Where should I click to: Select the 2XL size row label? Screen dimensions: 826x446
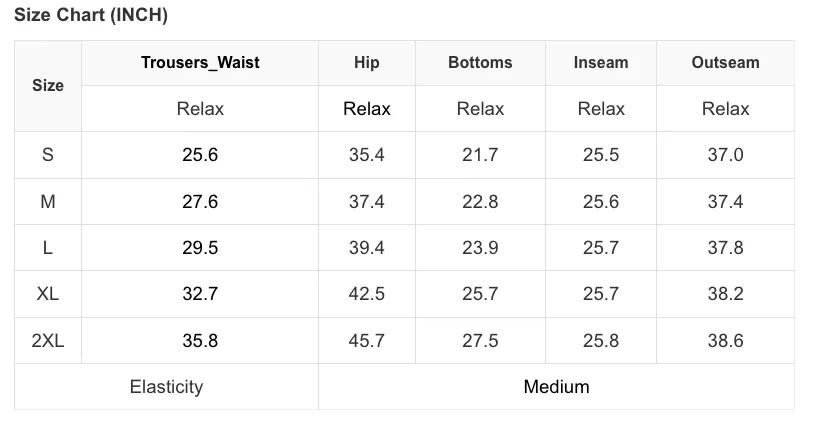tap(48, 341)
